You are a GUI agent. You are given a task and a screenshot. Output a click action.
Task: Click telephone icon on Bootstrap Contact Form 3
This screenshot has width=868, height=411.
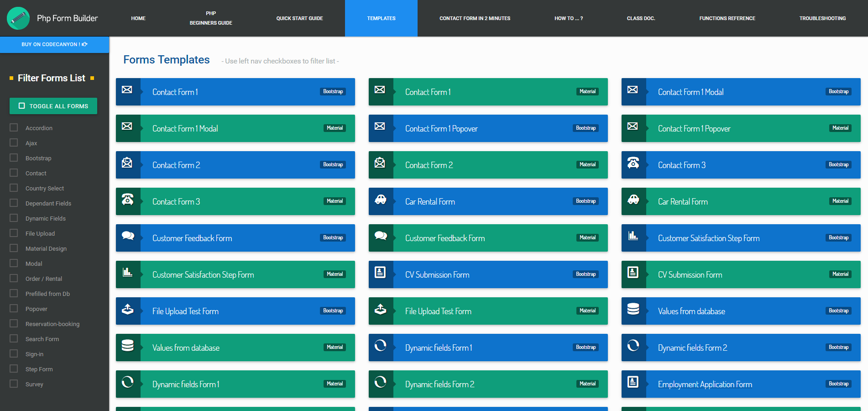(633, 163)
